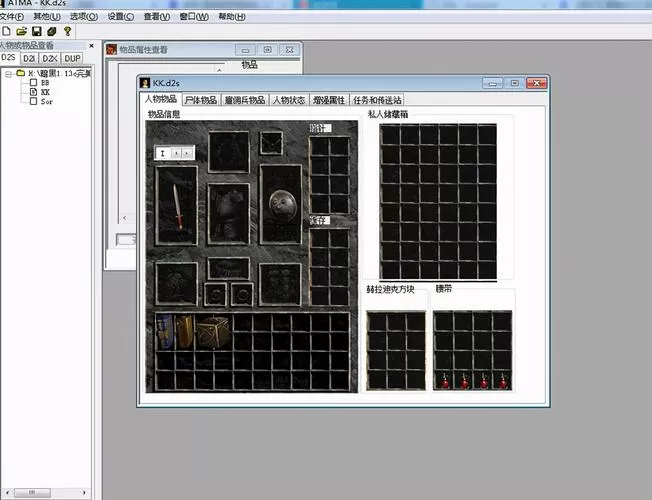Select the sword in the weapon slot

click(178, 206)
